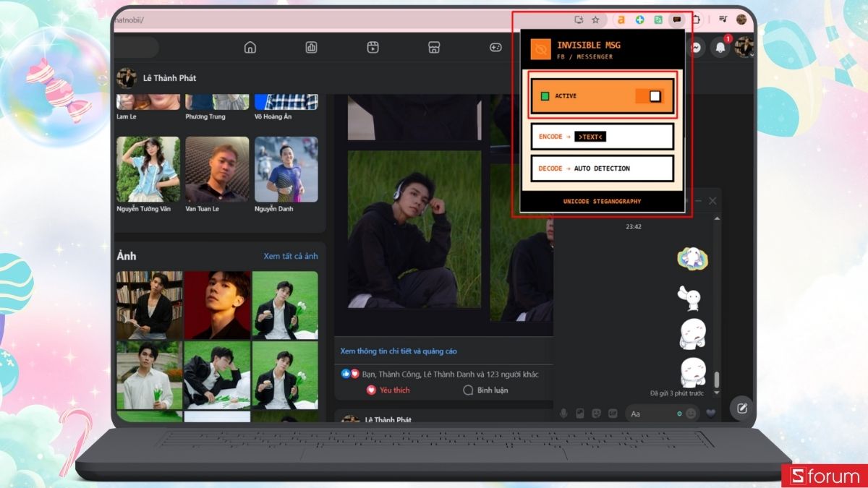Send a heart reaction in the chat
The height and width of the screenshot is (488, 868).
pos(711,413)
